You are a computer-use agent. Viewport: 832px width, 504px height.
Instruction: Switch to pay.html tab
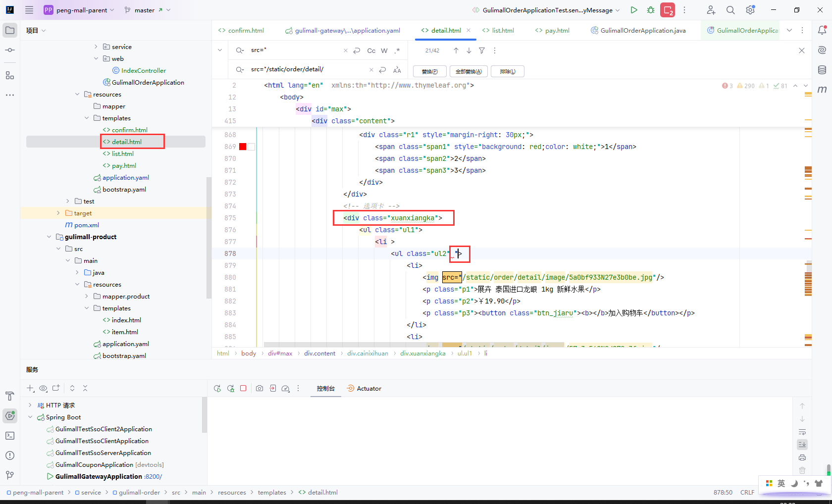[x=552, y=30]
